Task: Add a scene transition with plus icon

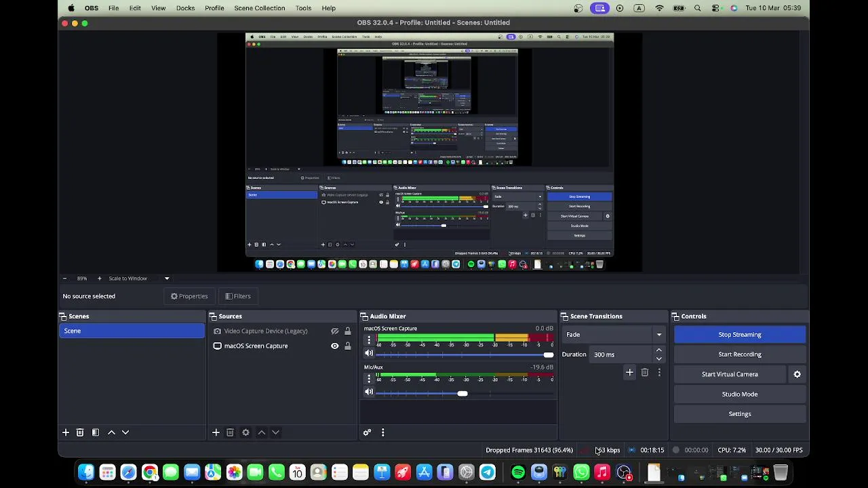Action: [629, 372]
